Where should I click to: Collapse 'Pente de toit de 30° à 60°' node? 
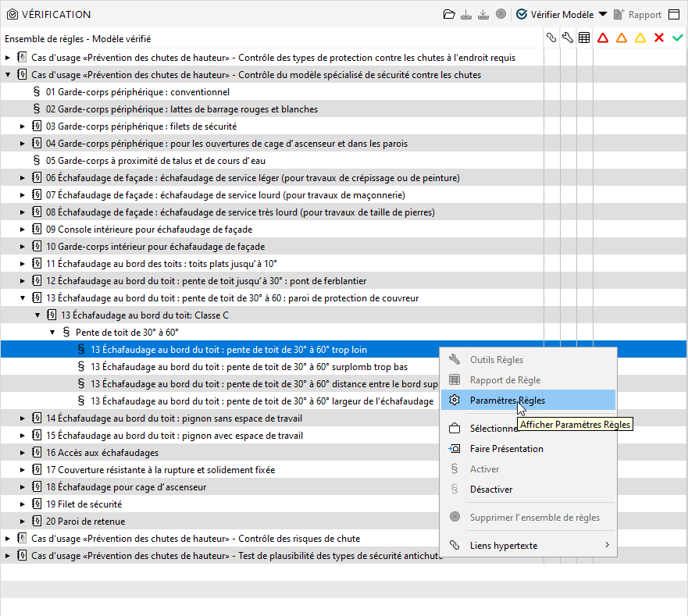point(52,332)
